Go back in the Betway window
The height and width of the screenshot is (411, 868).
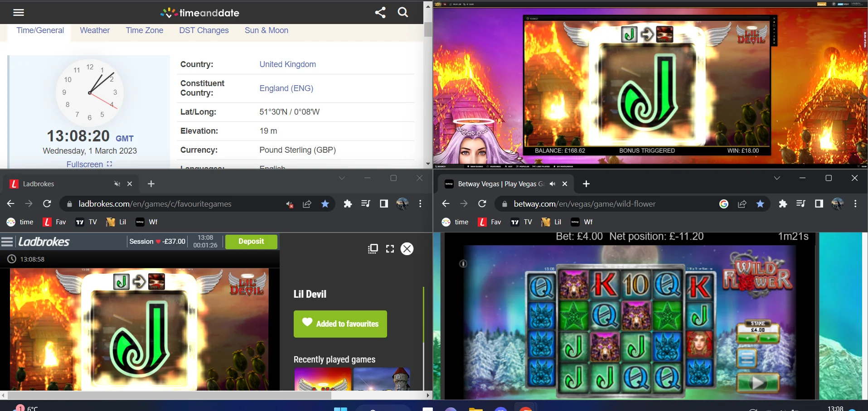coord(446,204)
